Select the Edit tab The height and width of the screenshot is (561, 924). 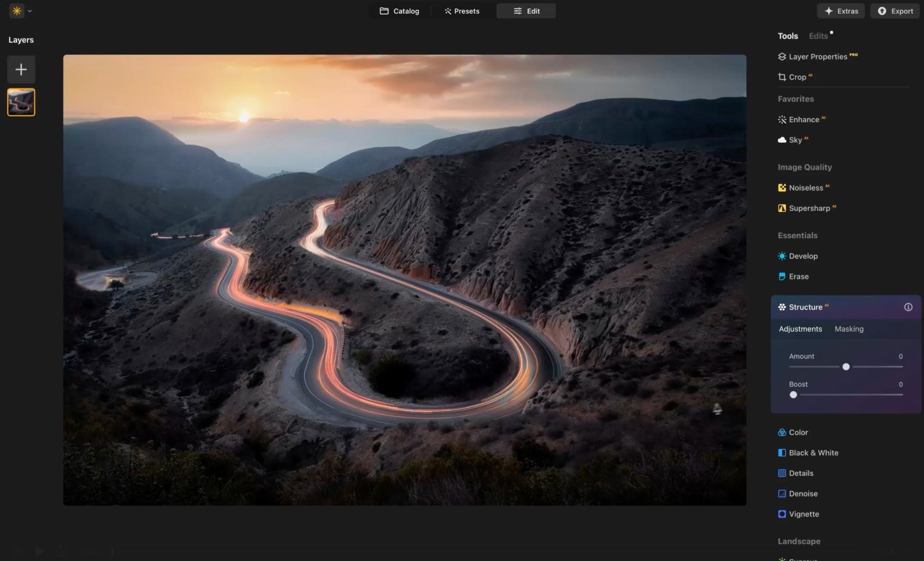pos(526,11)
